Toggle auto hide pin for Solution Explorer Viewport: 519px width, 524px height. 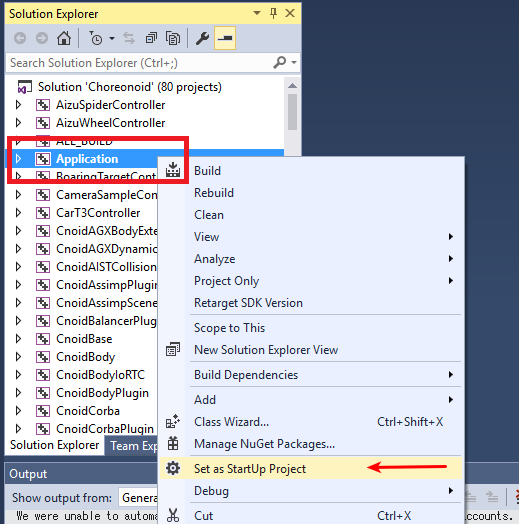pos(273,13)
